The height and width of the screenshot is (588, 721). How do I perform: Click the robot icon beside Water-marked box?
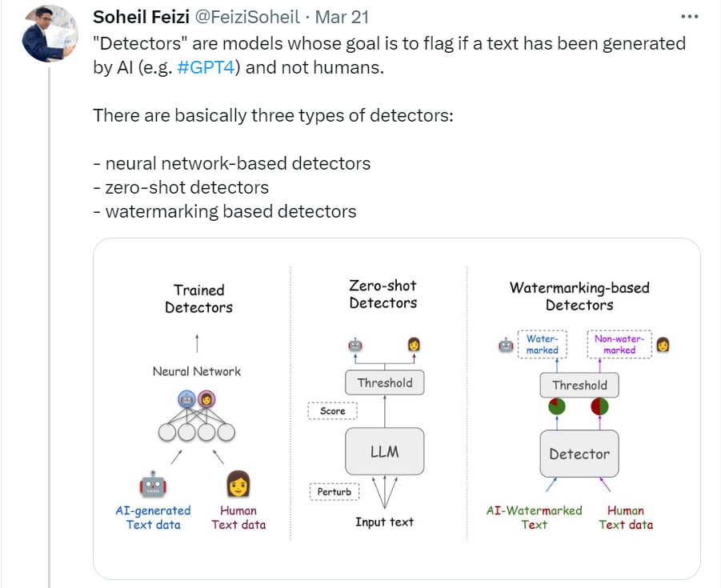(506, 345)
